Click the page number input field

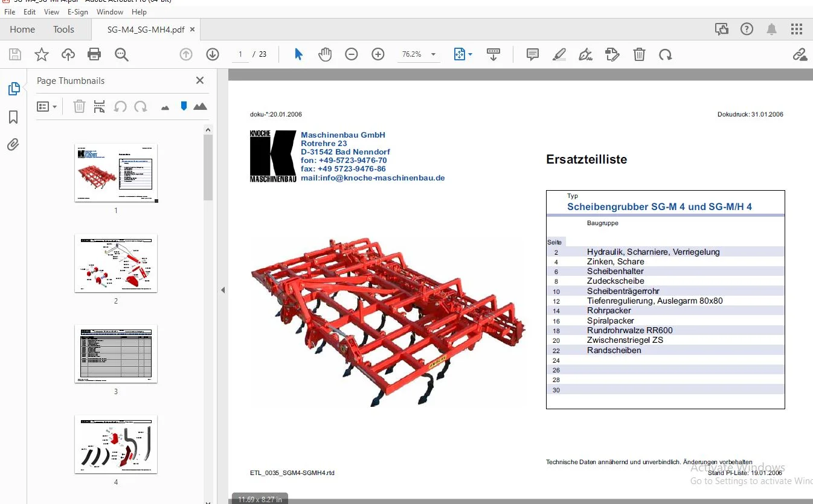pyautogui.click(x=240, y=54)
